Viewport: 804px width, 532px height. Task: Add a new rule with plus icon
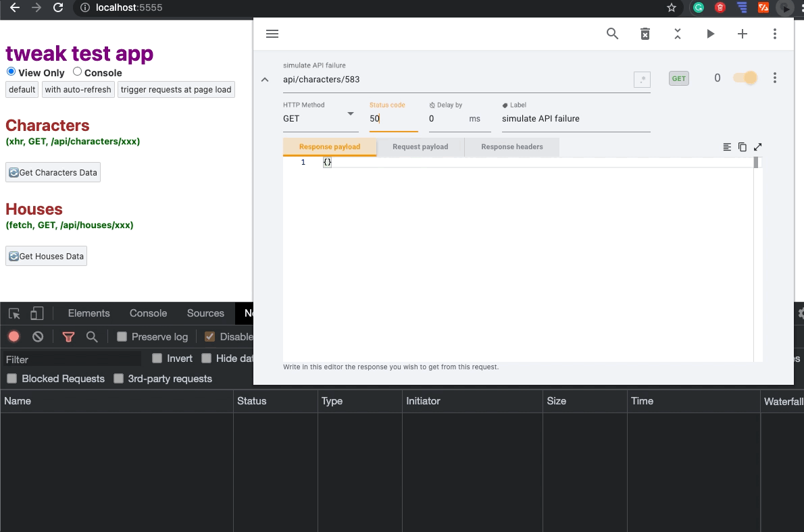(743, 34)
